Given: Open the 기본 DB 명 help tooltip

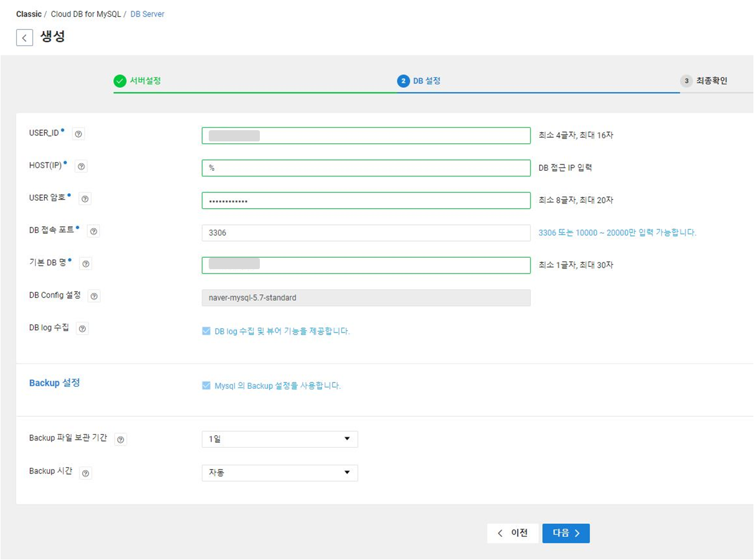Looking at the screenshot, I should pyautogui.click(x=85, y=263).
